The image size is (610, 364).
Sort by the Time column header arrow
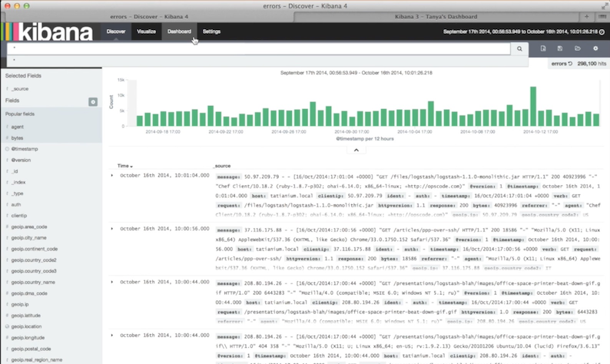click(x=131, y=167)
